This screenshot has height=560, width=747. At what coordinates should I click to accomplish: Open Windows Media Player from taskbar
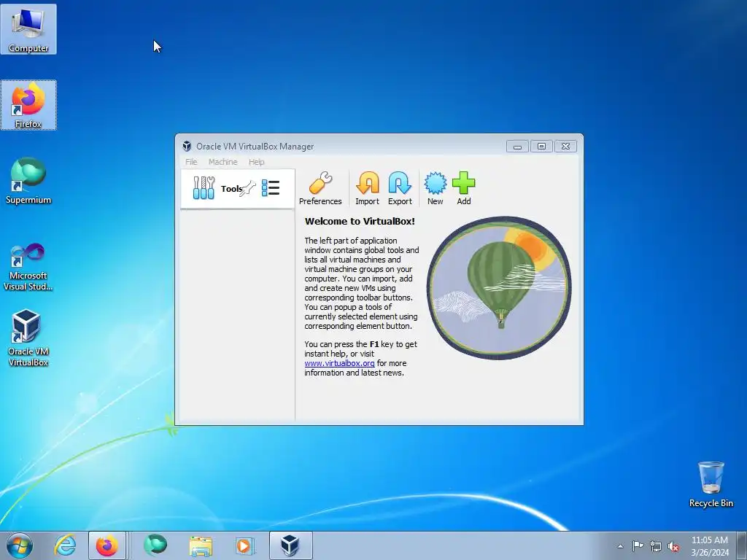pos(244,545)
